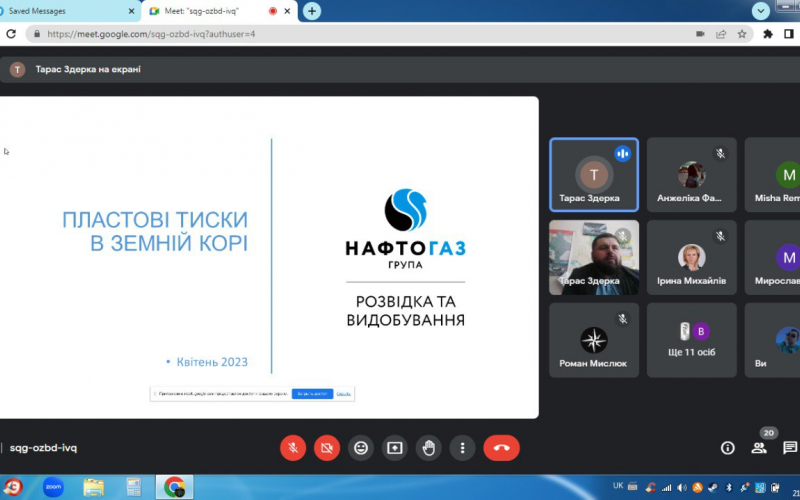Select Тарас Здерка avatar tile with speaking indicator
Image resolution: width=800 pixels, height=500 pixels.
[594, 174]
